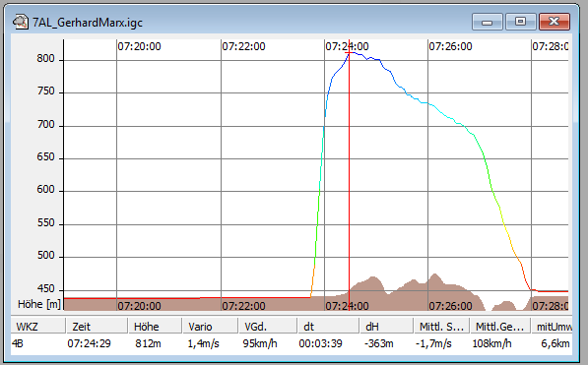Click the Mittl.Ge... column header
The width and height of the screenshot is (588, 365).
pyautogui.click(x=500, y=327)
